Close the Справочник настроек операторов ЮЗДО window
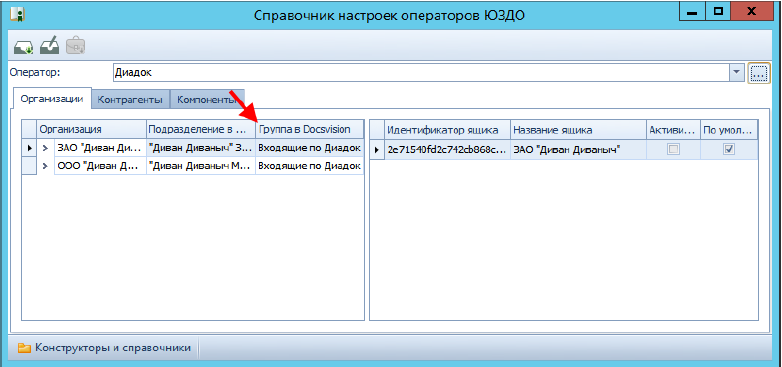 [x=752, y=11]
